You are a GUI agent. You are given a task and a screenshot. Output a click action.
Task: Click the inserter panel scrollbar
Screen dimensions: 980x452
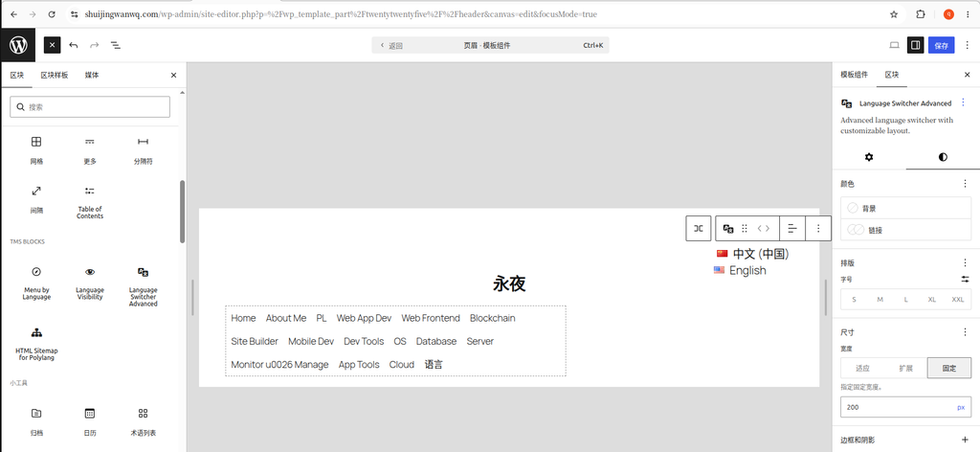tap(183, 212)
